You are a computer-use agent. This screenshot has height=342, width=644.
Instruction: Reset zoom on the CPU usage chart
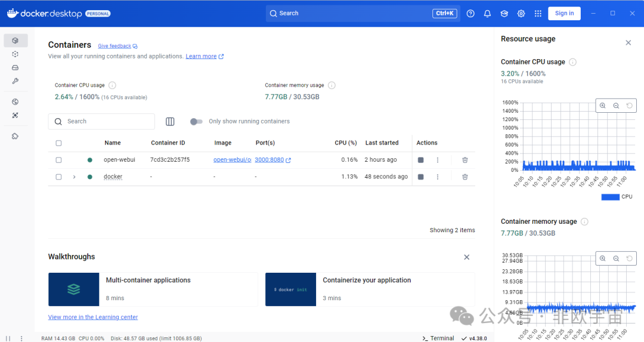pyautogui.click(x=629, y=106)
